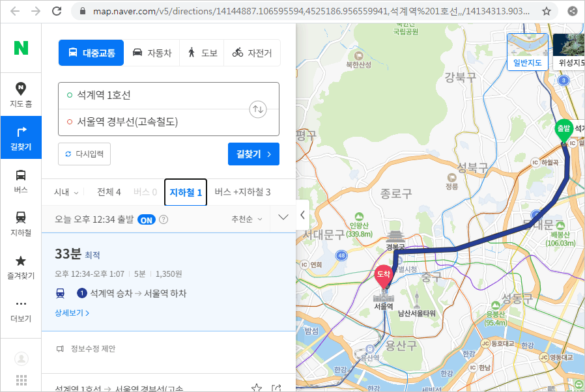Image resolution: width=585 pixels, height=392 pixels.
Task: Reload the page
Action: point(57,11)
